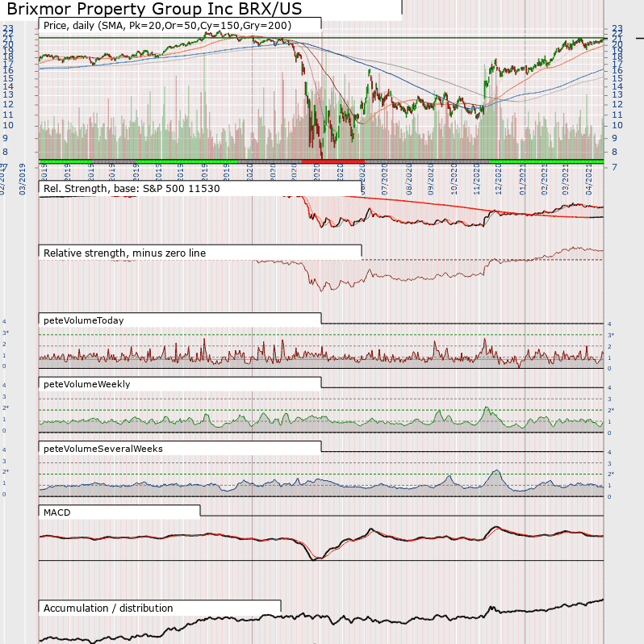Image resolution: width=644 pixels, height=644 pixels.
Task: Select the Price, daily SMA panel label
Action: (167, 26)
